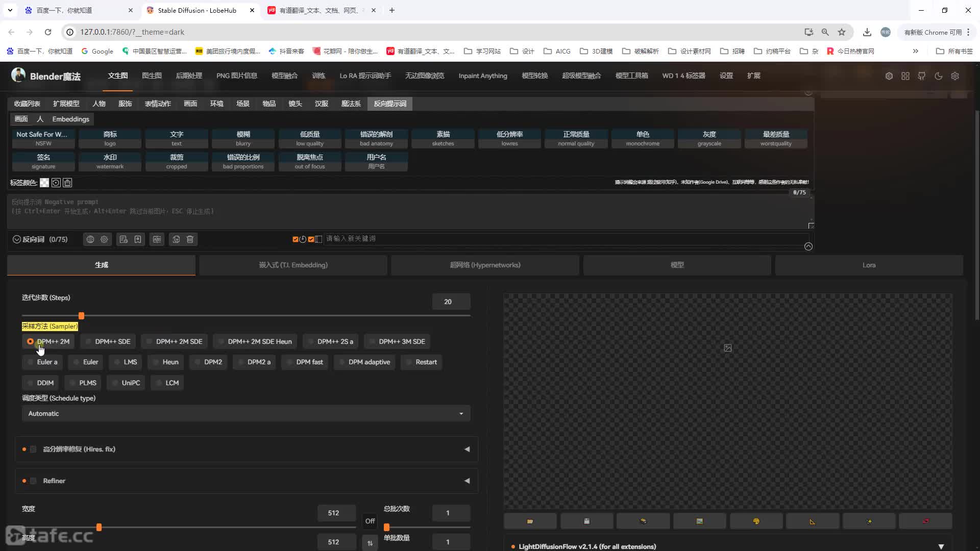
Task: Open the Inpaint Anything tab
Action: point(483,76)
